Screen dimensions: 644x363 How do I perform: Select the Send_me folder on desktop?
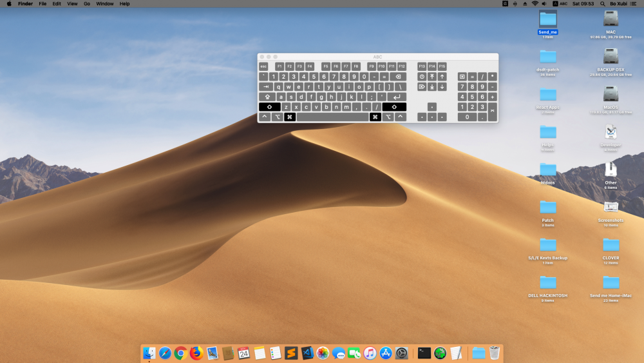click(548, 19)
